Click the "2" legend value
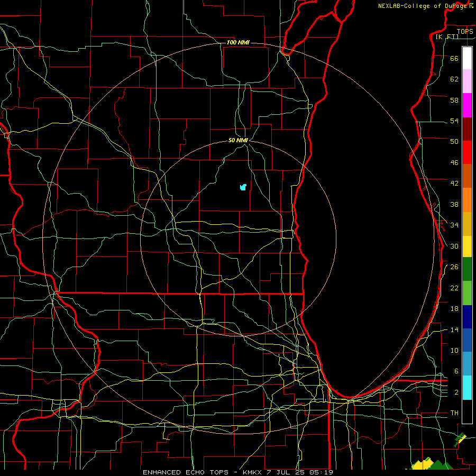Image resolution: width=476 pixels, height=476 pixels. (x=456, y=392)
